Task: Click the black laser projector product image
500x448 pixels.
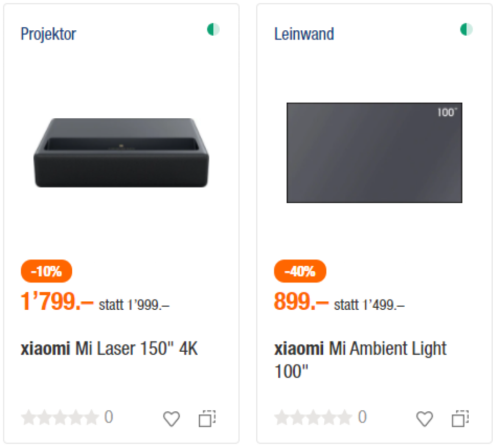Action: [121, 152]
